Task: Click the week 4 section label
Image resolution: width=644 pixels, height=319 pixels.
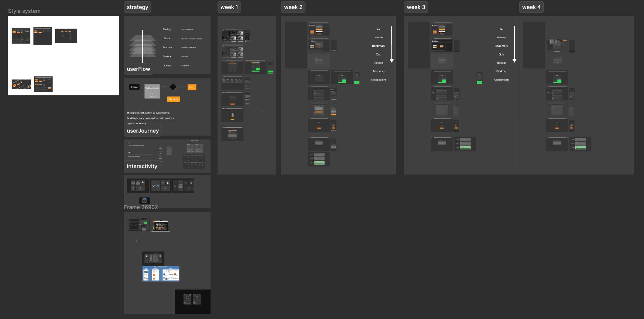Action: click(x=531, y=7)
